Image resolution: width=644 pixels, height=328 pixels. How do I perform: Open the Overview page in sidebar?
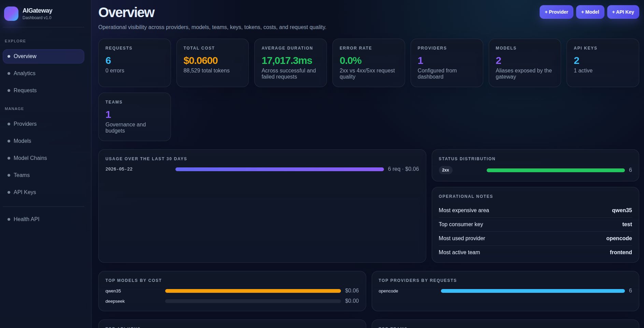click(43, 56)
